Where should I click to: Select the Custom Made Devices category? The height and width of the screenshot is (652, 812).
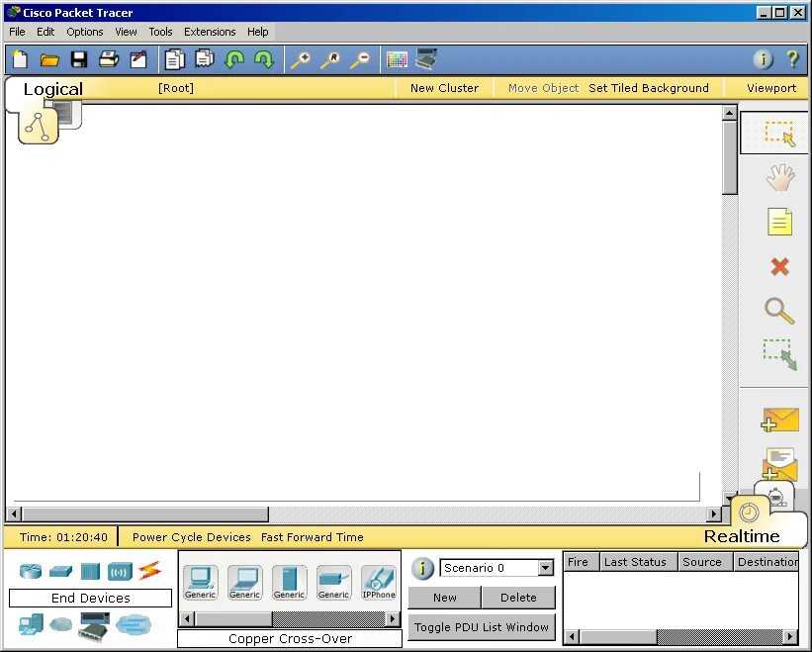pyautogui.click(x=94, y=625)
